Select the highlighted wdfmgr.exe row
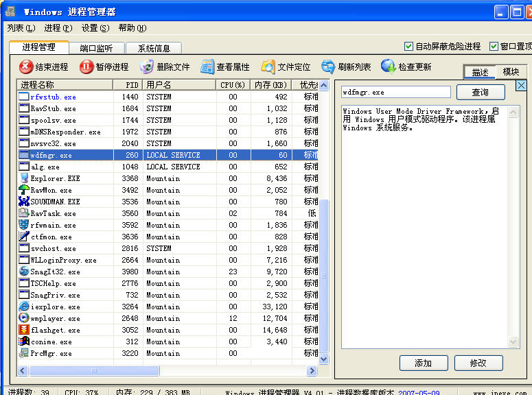This screenshot has width=532, height=395. pos(167,155)
